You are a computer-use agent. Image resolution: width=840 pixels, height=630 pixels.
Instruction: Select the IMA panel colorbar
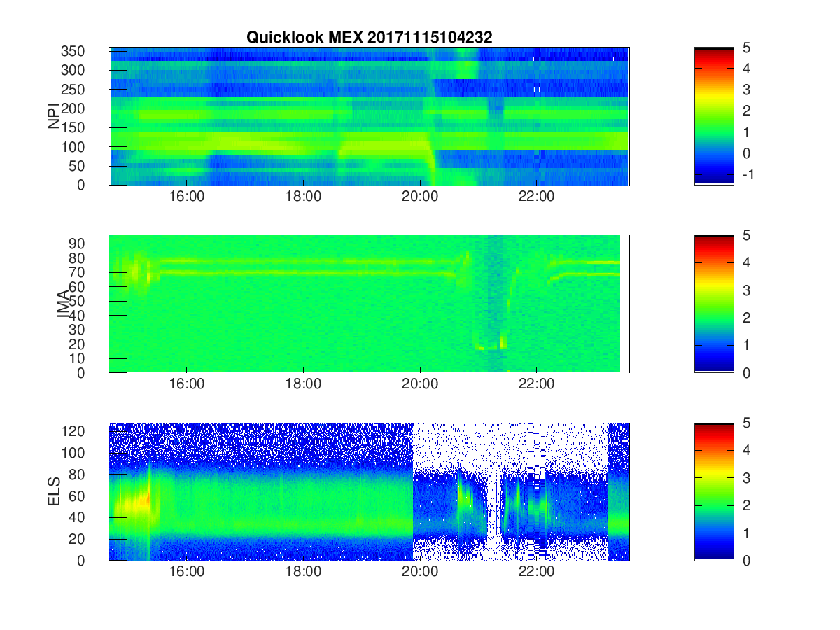click(x=714, y=304)
